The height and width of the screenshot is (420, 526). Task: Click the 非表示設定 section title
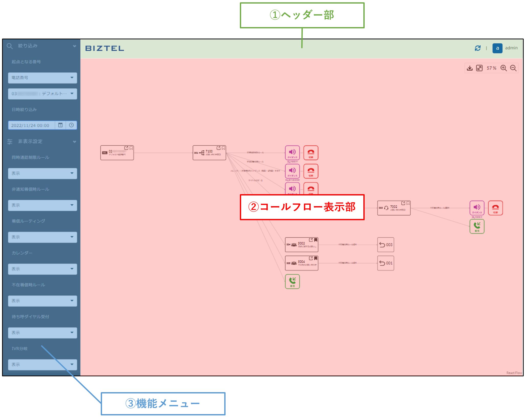30,142
